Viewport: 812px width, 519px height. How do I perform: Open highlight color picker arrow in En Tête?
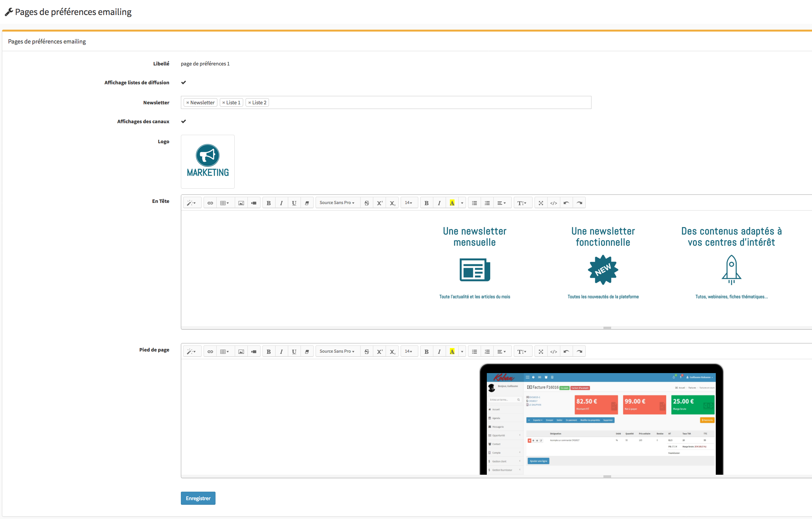click(462, 203)
